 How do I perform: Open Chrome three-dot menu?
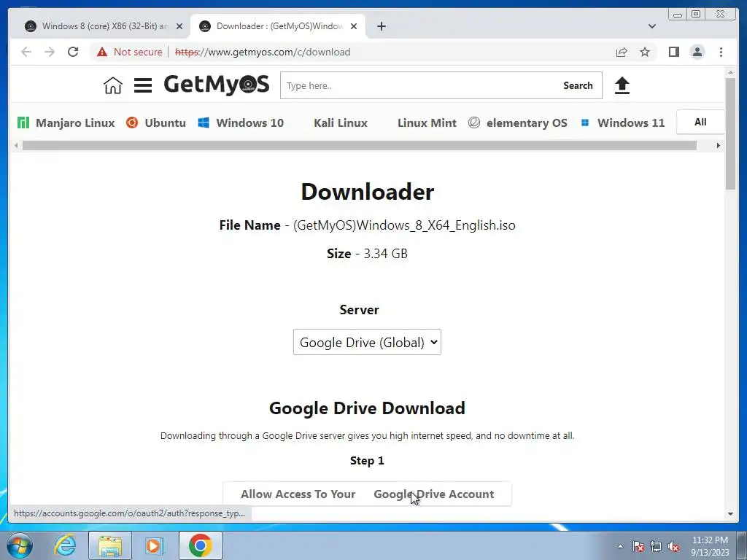(721, 52)
